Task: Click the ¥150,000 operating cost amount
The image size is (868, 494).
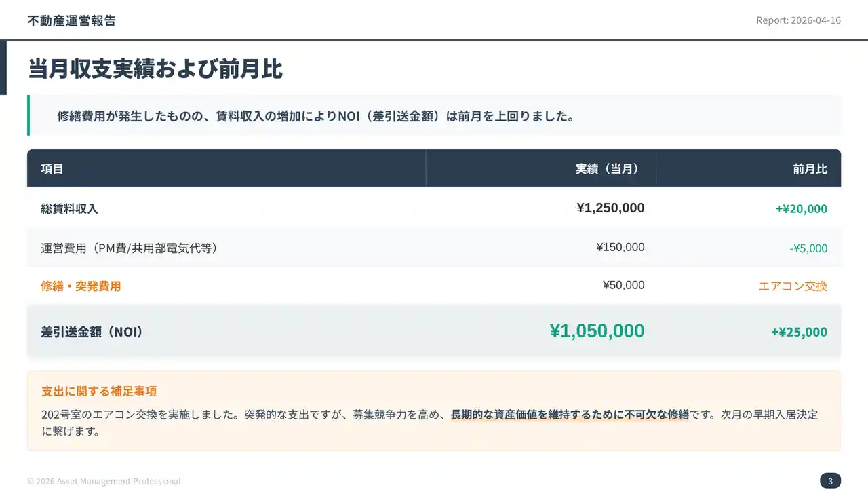Action: point(620,247)
